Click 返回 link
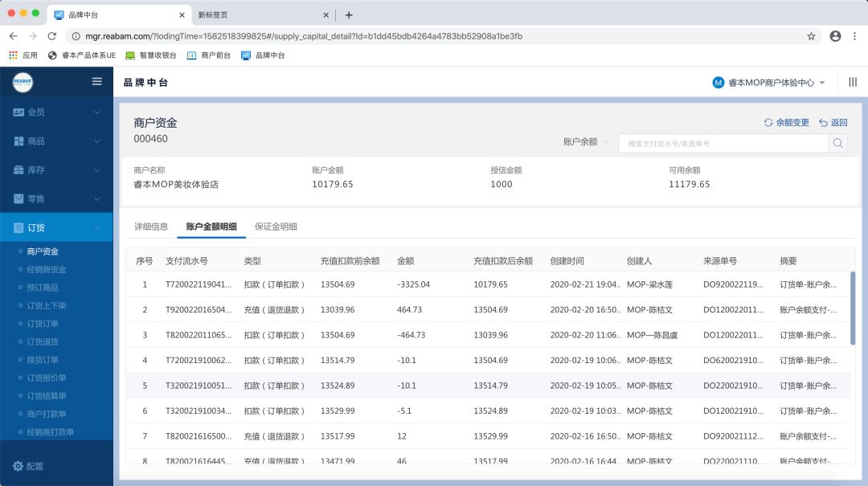Image resolution: width=868 pixels, height=486 pixels. coord(838,122)
